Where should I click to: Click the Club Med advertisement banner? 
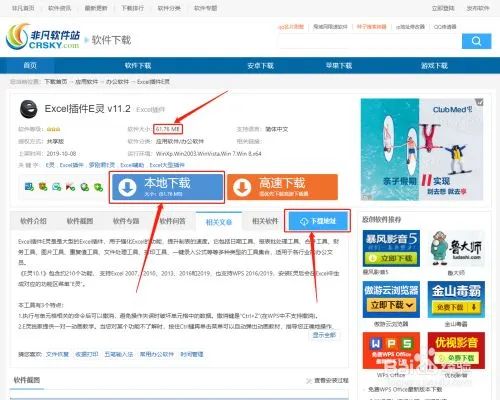(x=422, y=149)
